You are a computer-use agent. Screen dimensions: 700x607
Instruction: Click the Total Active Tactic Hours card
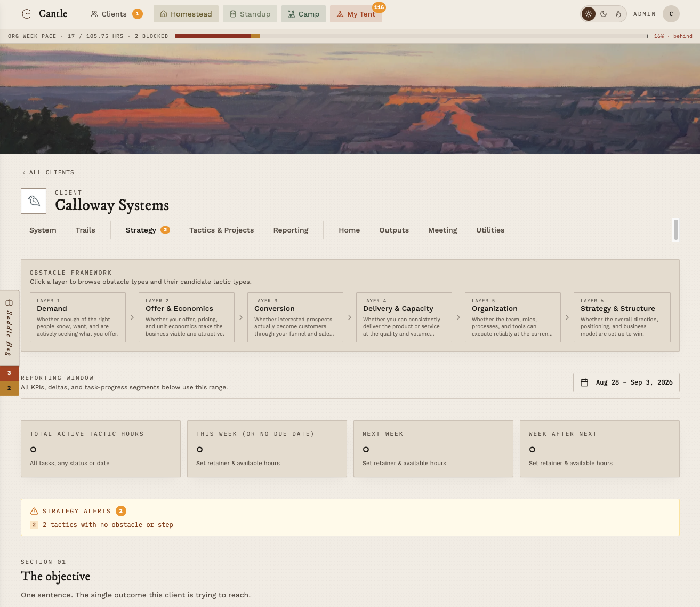click(101, 449)
